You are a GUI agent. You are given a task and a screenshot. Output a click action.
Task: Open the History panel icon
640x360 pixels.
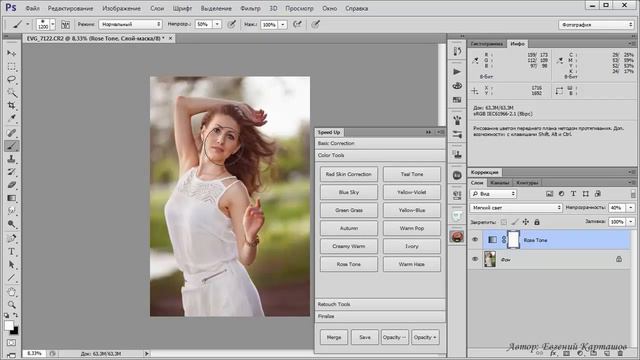pos(457,51)
